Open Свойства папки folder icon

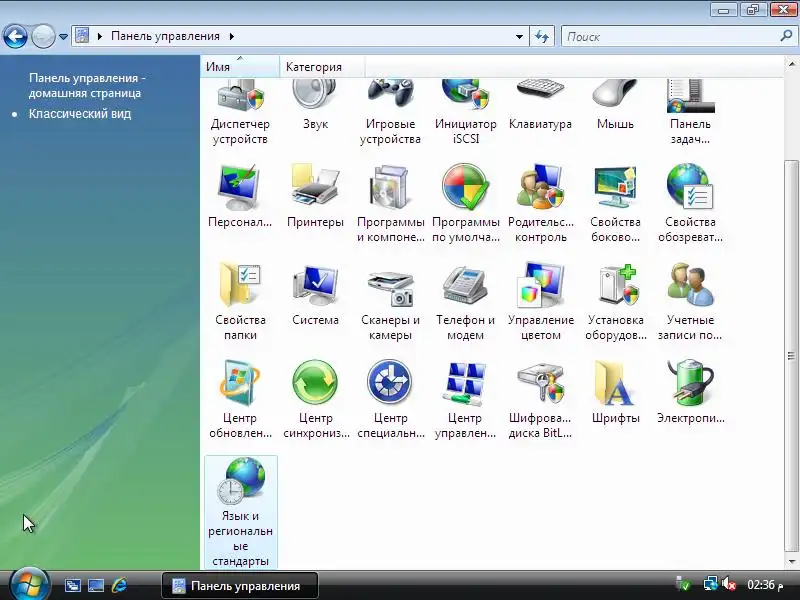point(240,285)
